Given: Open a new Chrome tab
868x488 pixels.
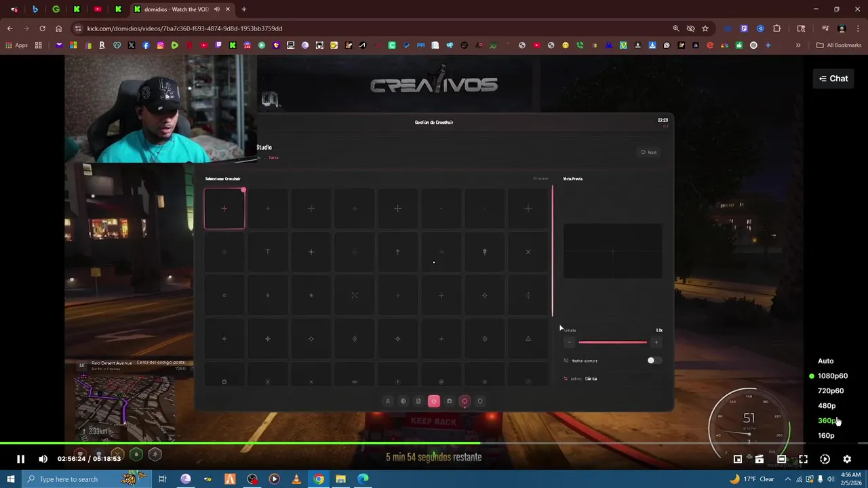Looking at the screenshot, I should click(x=243, y=9).
